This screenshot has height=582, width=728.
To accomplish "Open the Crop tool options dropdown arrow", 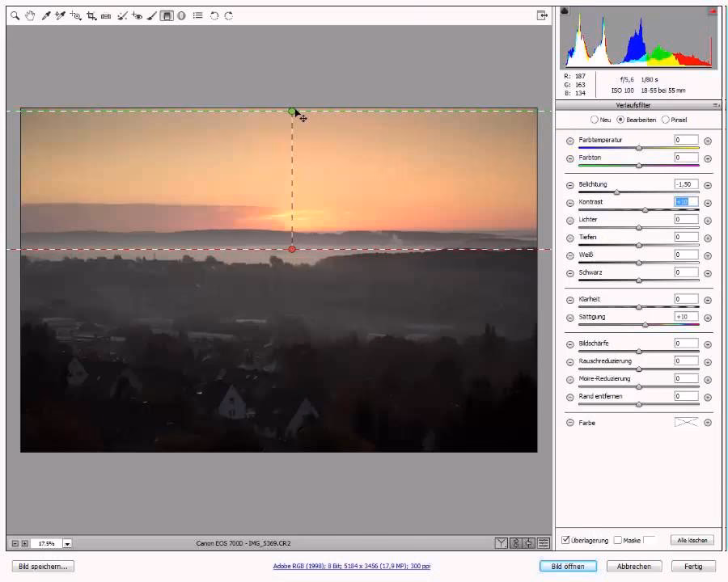I will point(96,20).
